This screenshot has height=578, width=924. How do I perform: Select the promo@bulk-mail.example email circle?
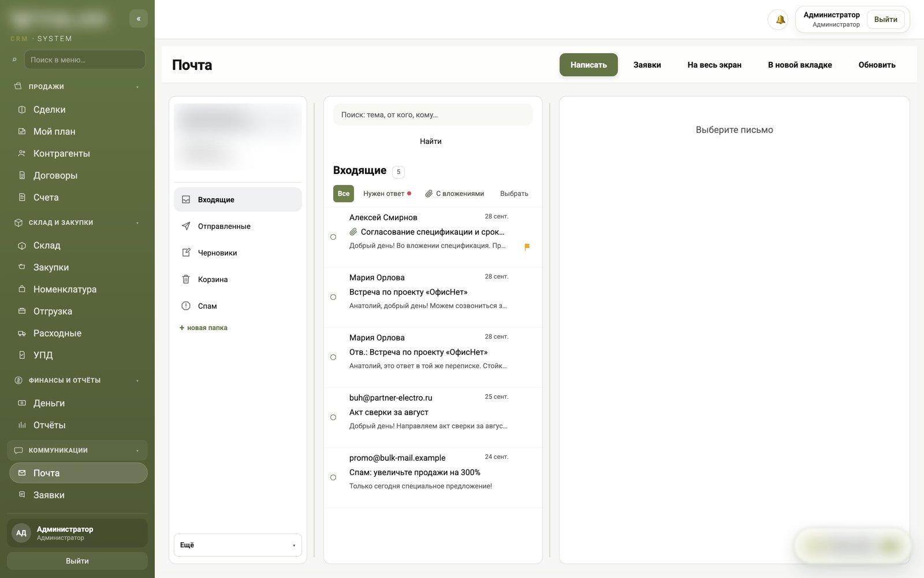[333, 477]
